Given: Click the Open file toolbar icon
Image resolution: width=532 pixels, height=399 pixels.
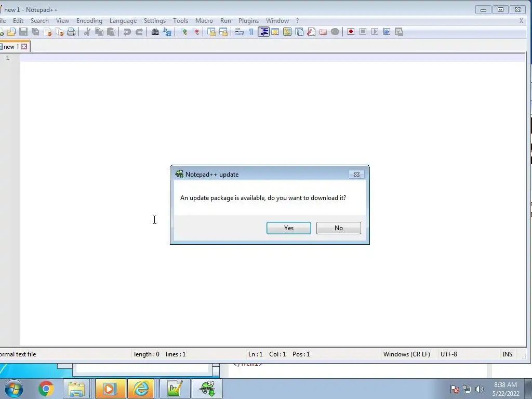Looking at the screenshot, I should (x=11, y=32).
